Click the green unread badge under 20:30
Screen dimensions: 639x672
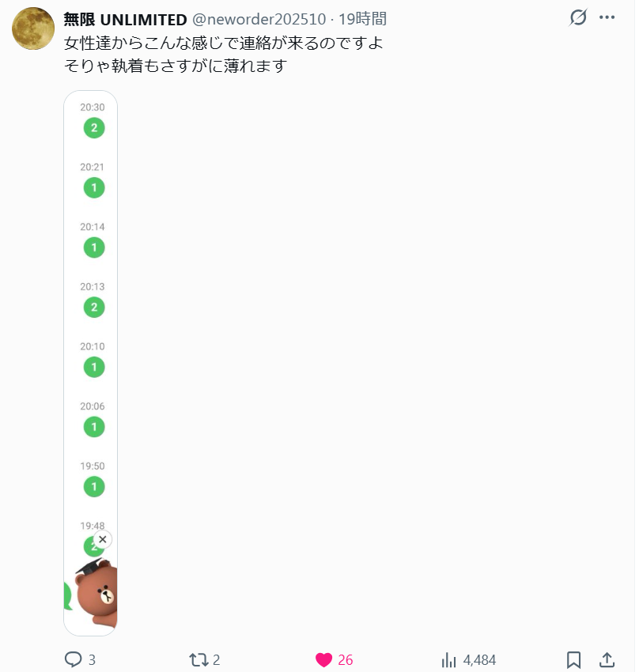pyautogui.click(x=94, y=128)
